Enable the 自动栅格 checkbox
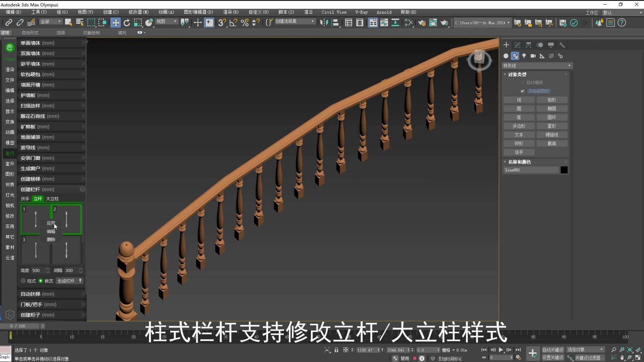This screenshot has width=644, height=362. [523, 82]
